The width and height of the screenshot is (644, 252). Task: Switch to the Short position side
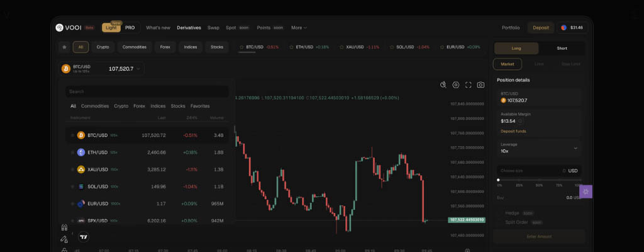coord(562,49)
